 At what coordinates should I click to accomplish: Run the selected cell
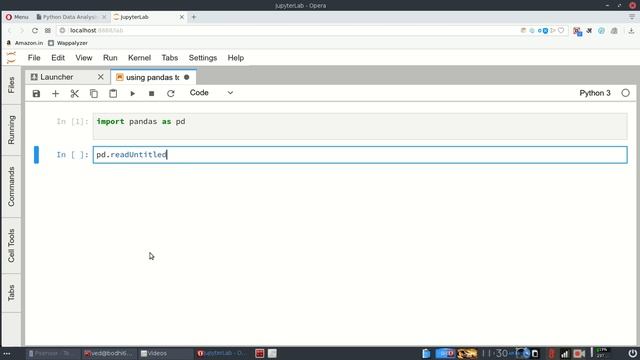point(132,93)
